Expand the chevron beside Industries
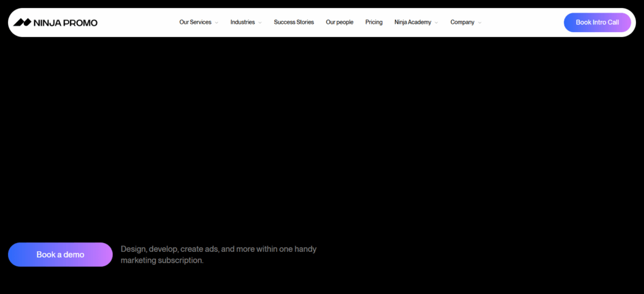The image size is (644, 294). click(260, 23)
